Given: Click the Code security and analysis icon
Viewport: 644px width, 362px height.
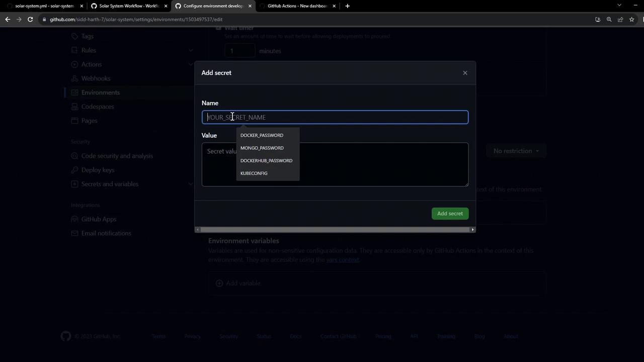Looking at the screenshot, I should click(75, 156).
